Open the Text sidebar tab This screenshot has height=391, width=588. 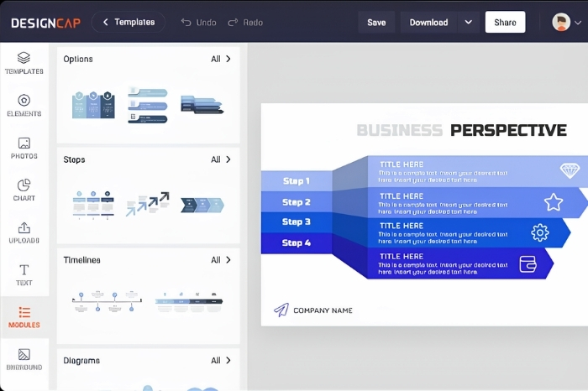(24, 275)
